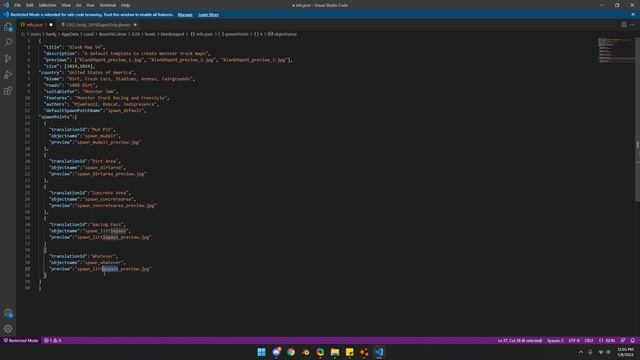This screenshot has width=640, height=360.
Task: Click the "Racing Pass" translationId value
Action: coord(107,224)
